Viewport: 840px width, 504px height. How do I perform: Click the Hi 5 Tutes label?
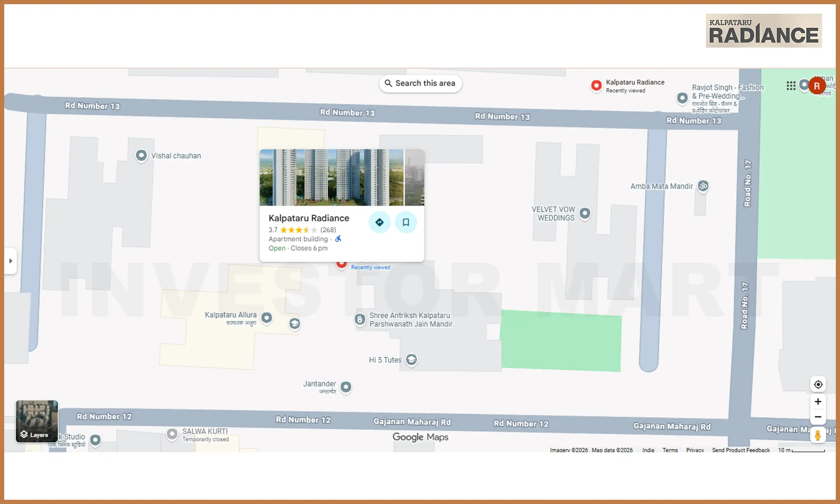[x=385, y=360]
